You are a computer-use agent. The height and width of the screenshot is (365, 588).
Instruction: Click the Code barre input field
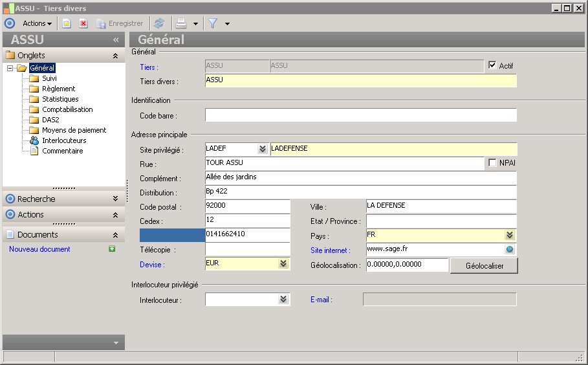360,115
